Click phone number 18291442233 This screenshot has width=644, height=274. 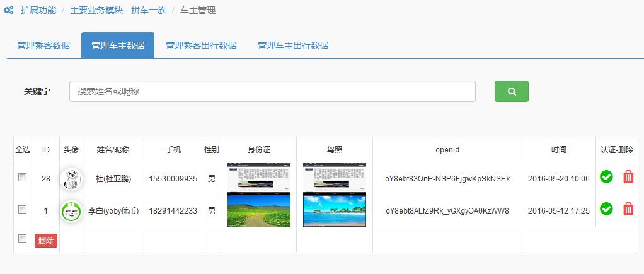[173, 211]
